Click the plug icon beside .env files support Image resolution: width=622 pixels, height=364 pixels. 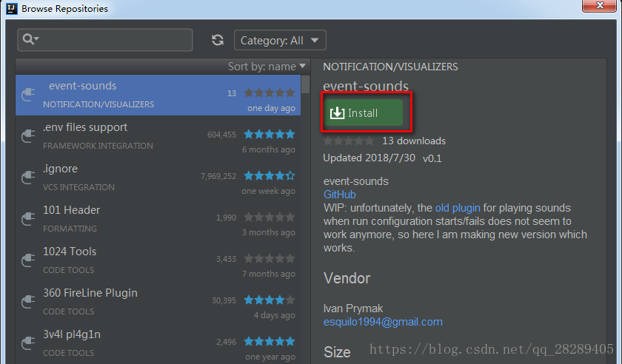(28, 136)
